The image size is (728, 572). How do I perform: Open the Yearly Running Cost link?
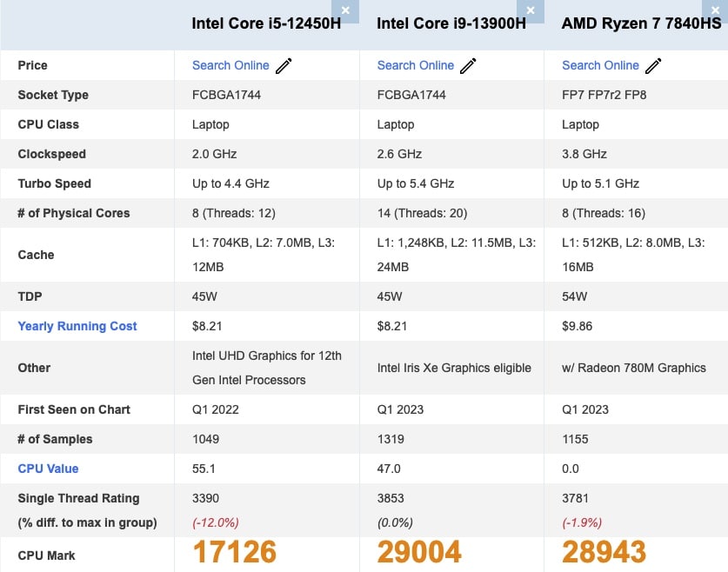tap(77, 326)
